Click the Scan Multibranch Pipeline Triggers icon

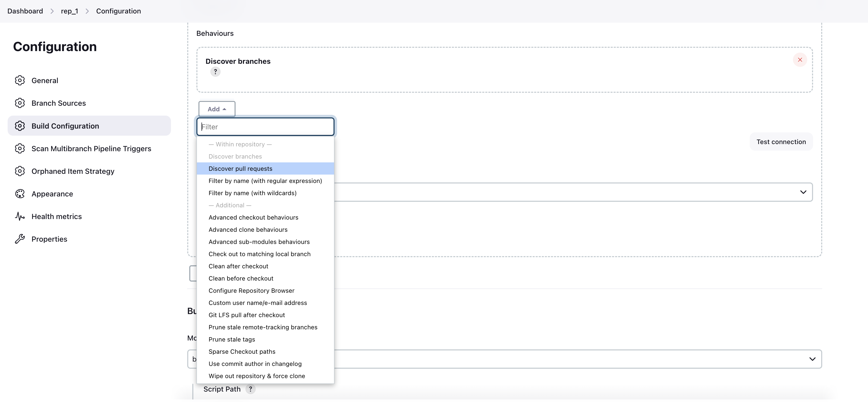coord(20,148)
